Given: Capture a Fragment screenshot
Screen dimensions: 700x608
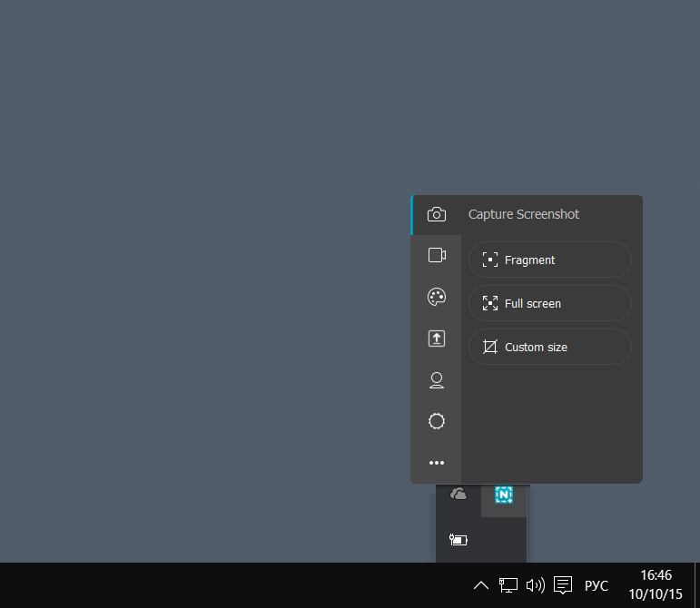Looking at the screenshot, I should tap(549, 260).
